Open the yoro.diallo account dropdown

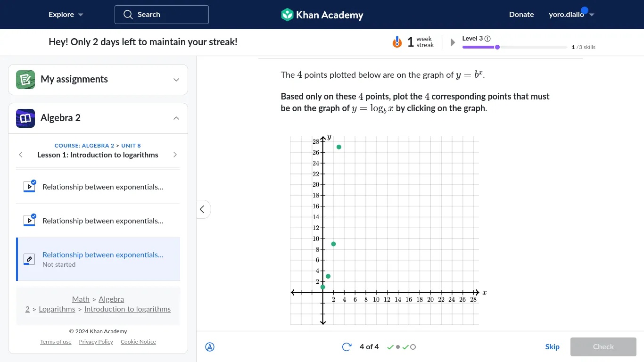[571, 15]
